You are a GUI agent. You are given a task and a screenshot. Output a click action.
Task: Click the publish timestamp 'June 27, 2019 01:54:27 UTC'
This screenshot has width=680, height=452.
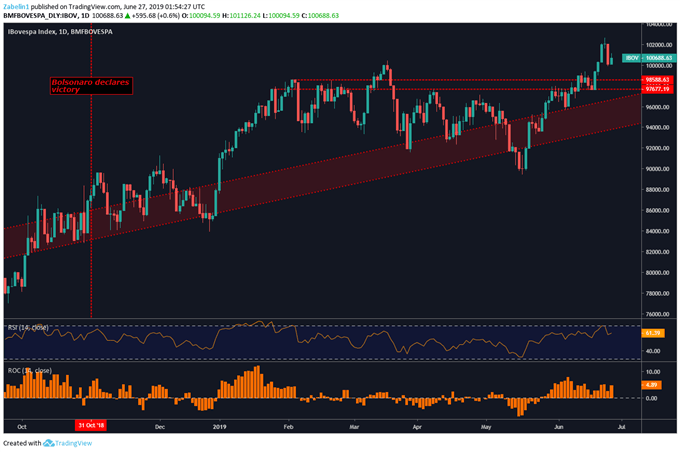pos(164,7)
